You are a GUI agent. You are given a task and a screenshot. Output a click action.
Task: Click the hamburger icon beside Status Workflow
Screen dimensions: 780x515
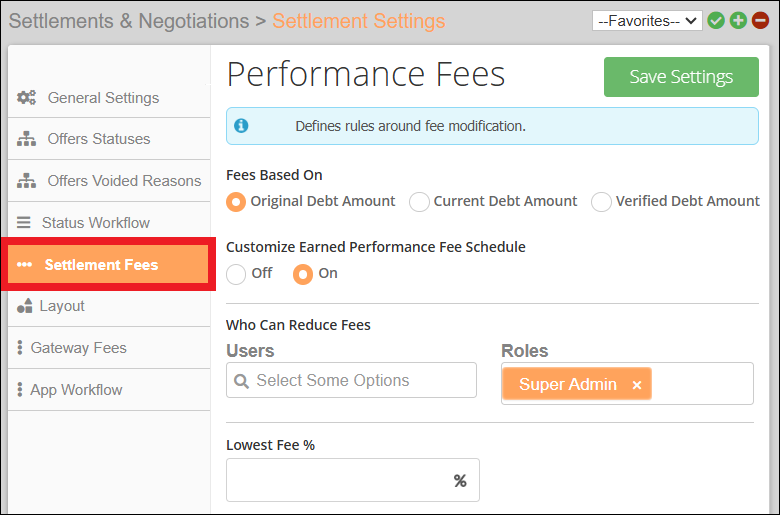23,222
